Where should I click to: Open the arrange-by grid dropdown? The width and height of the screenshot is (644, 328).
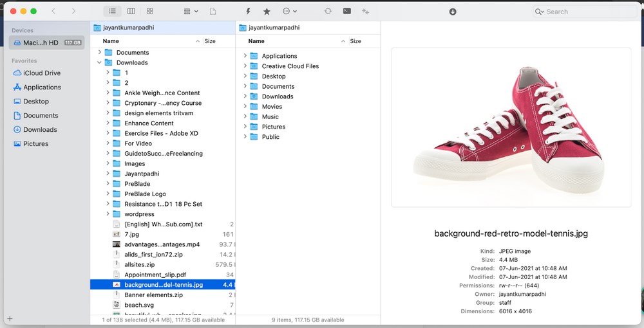tap(191, 12)
